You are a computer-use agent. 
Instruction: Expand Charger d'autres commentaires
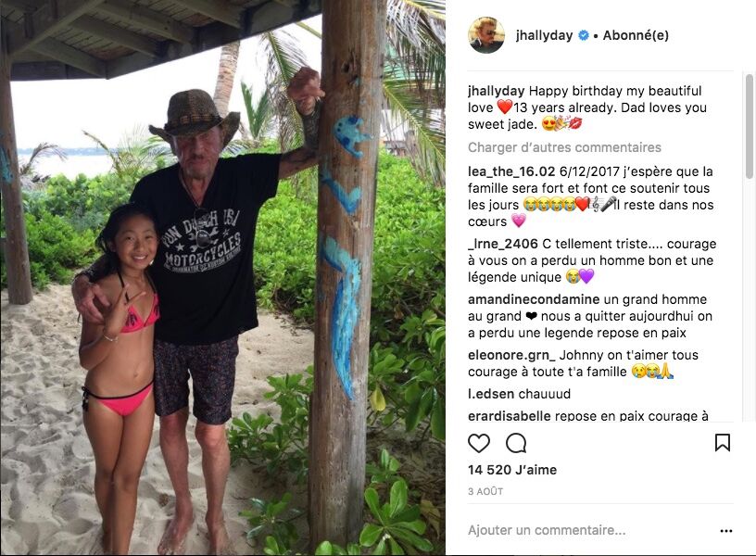[564, 147]
